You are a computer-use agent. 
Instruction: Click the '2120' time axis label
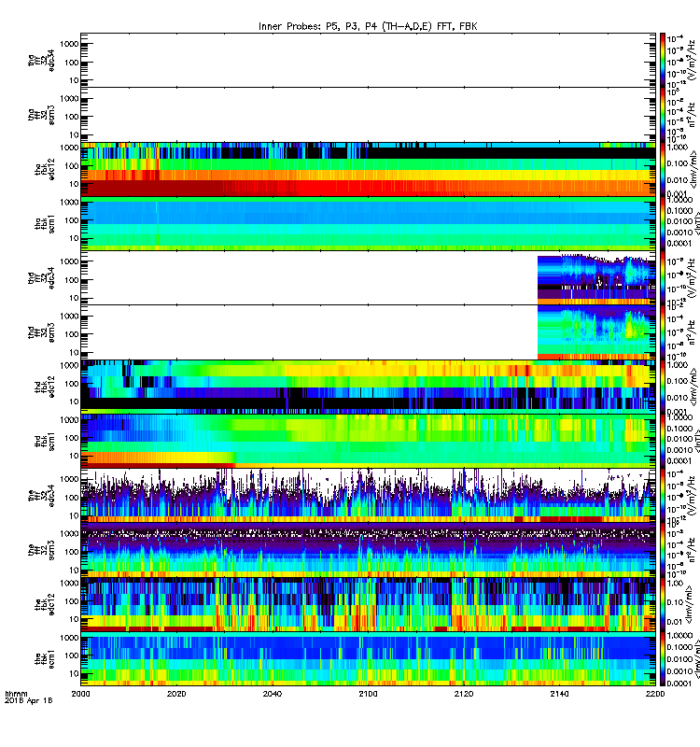(464, 694)
